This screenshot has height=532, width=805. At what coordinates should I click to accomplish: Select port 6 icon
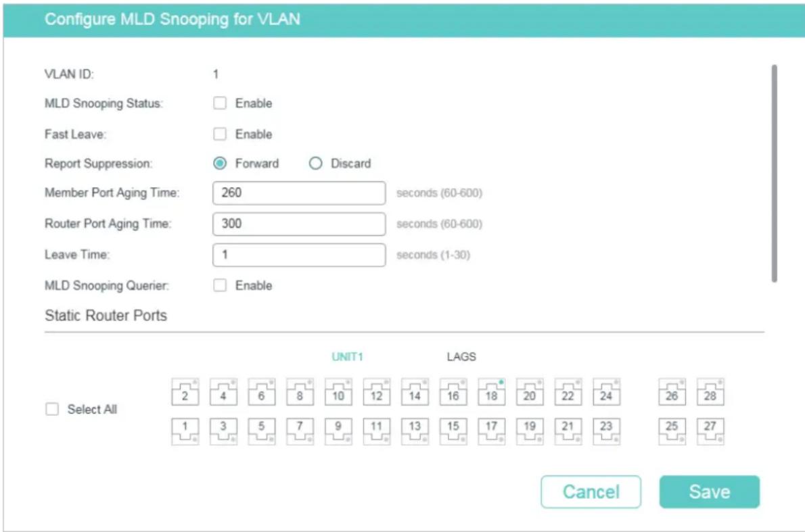click(261, 392)
